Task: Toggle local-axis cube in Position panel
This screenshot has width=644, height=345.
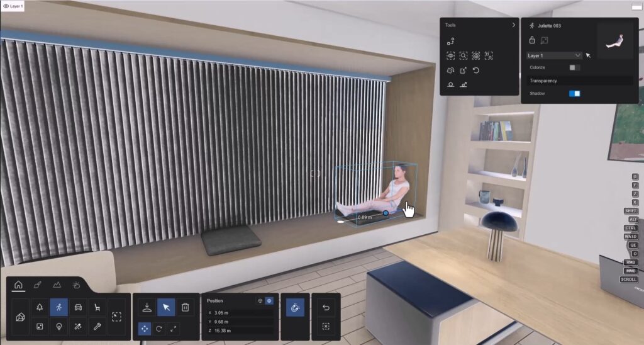Action: click(260, 300)
